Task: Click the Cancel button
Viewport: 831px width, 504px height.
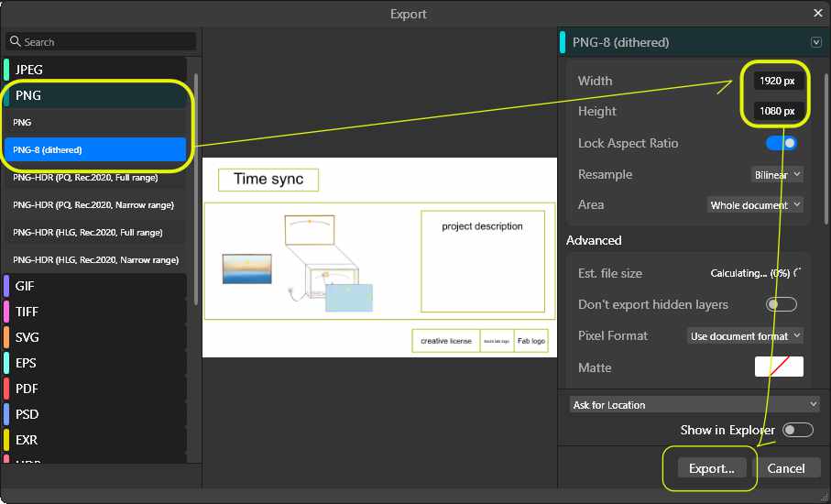Action: [786, 468]
